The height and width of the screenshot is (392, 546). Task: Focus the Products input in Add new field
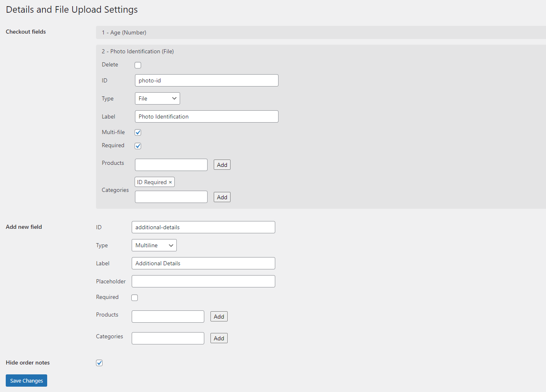coord(168,317)
